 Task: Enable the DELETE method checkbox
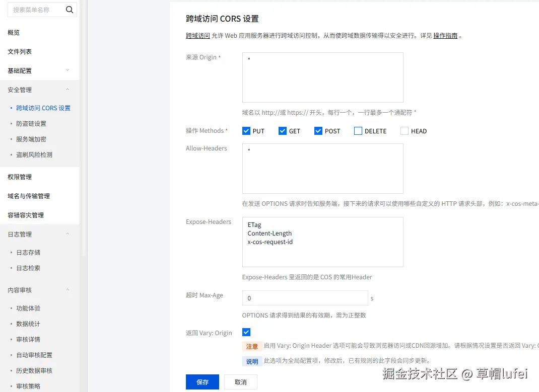(358, 131)
